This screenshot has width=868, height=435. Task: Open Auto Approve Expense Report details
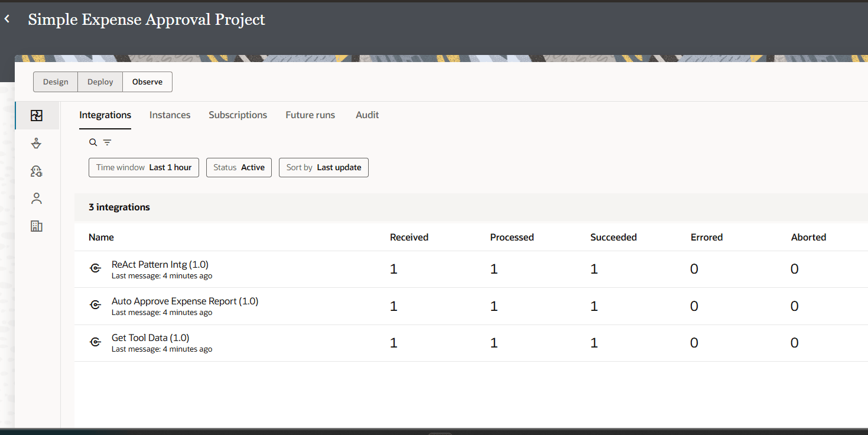[185, 301]
